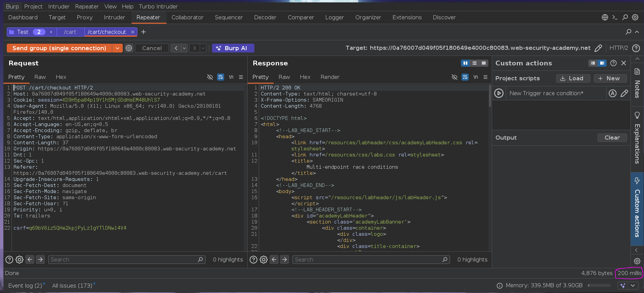Open Custom actions help icon
The height and width of the screenshot is (293, 644).
tap(613, 63)
